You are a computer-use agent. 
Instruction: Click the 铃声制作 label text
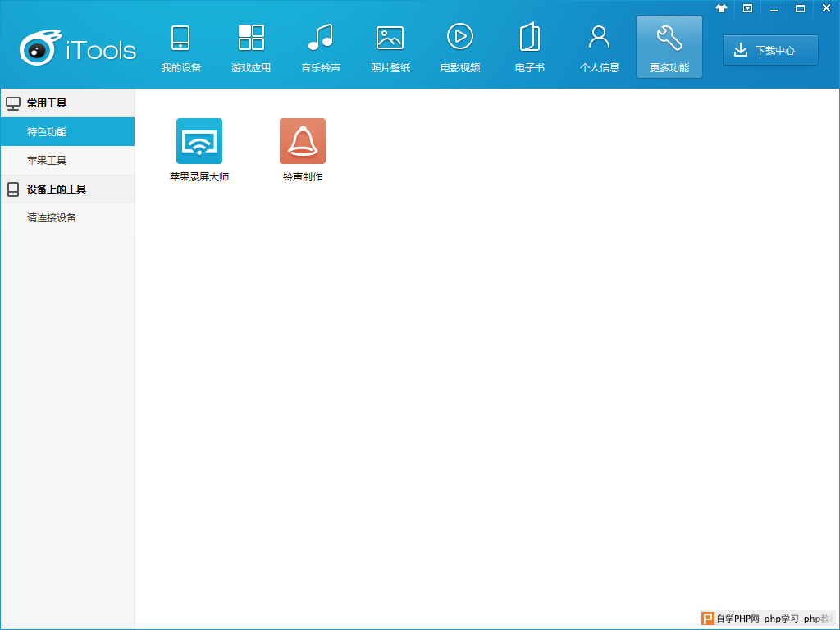303,177
